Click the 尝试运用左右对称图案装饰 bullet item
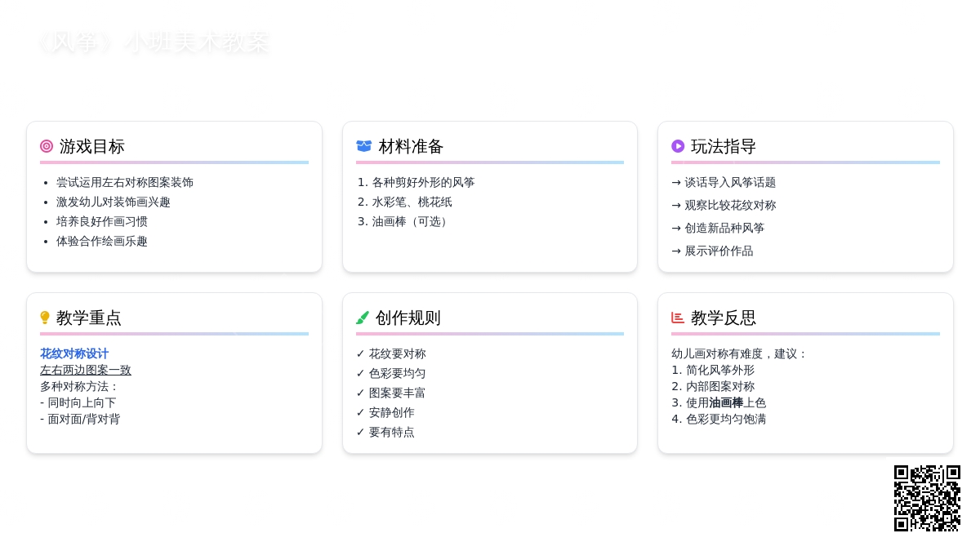 point(125,182)
